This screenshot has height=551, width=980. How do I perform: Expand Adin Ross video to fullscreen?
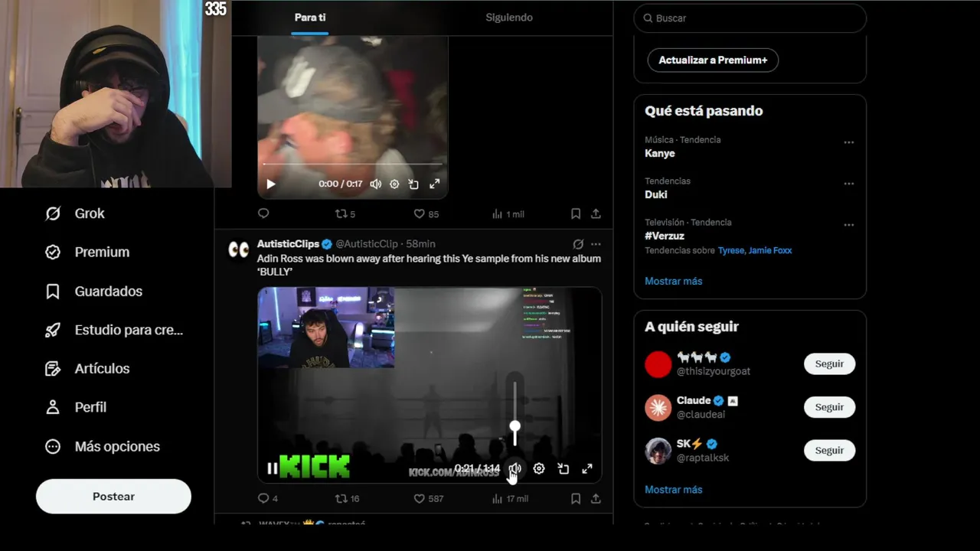pos(587,468)
